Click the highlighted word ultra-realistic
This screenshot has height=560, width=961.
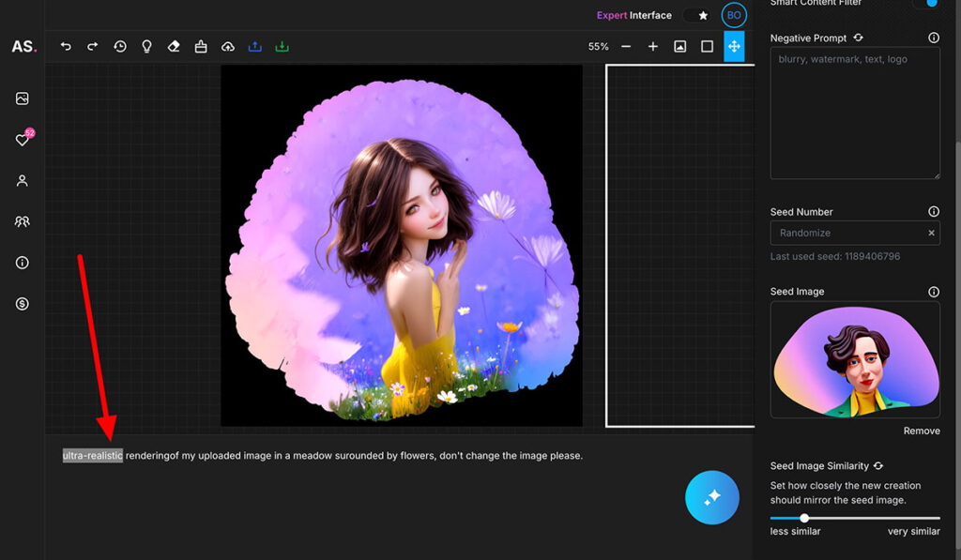tap(93, 456)
